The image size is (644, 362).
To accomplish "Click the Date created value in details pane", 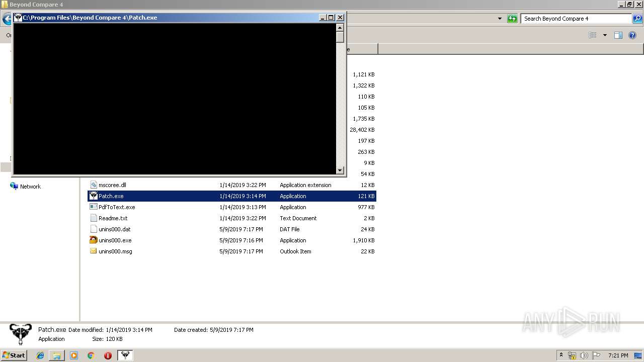I will coord(231,330).
